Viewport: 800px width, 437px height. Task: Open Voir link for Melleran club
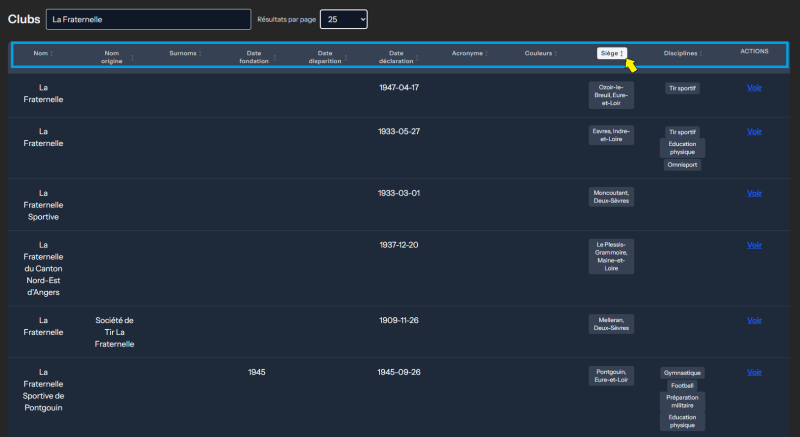click(754, 321)
